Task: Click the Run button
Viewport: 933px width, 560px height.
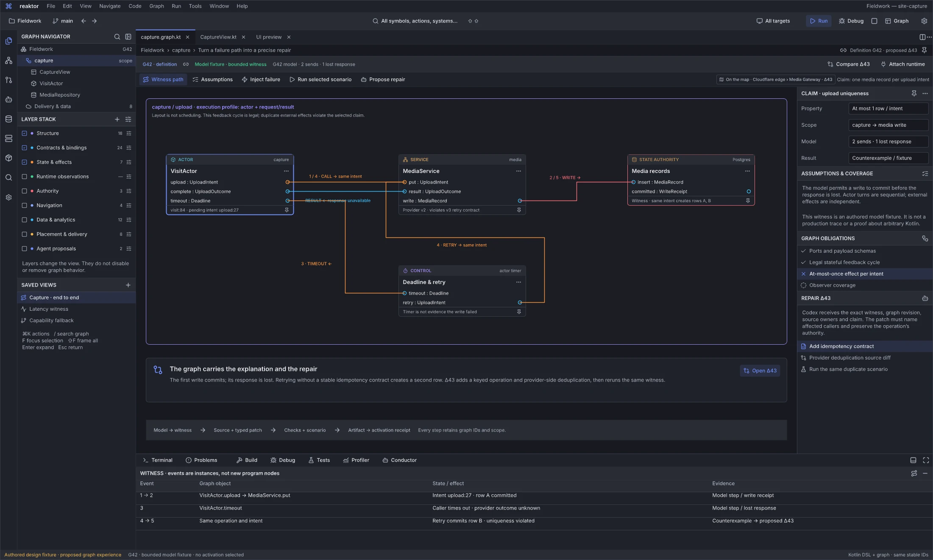Action: 819,21
